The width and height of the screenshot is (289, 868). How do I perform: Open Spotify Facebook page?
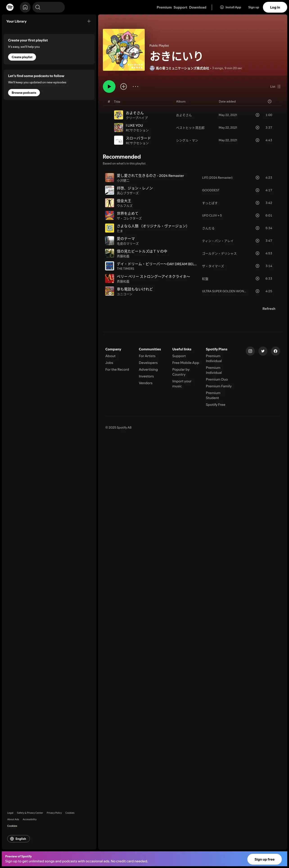tap(275, 351)
